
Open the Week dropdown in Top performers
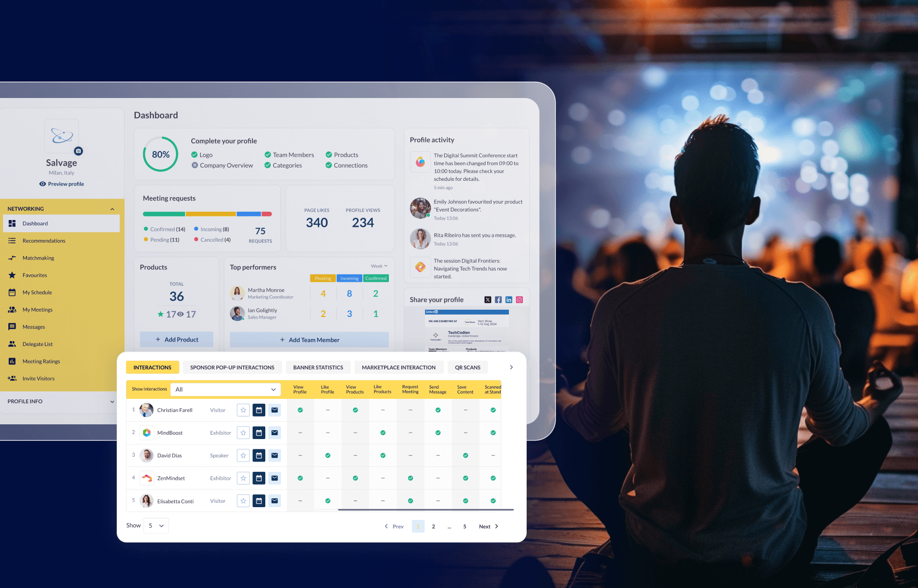[379, 266]
